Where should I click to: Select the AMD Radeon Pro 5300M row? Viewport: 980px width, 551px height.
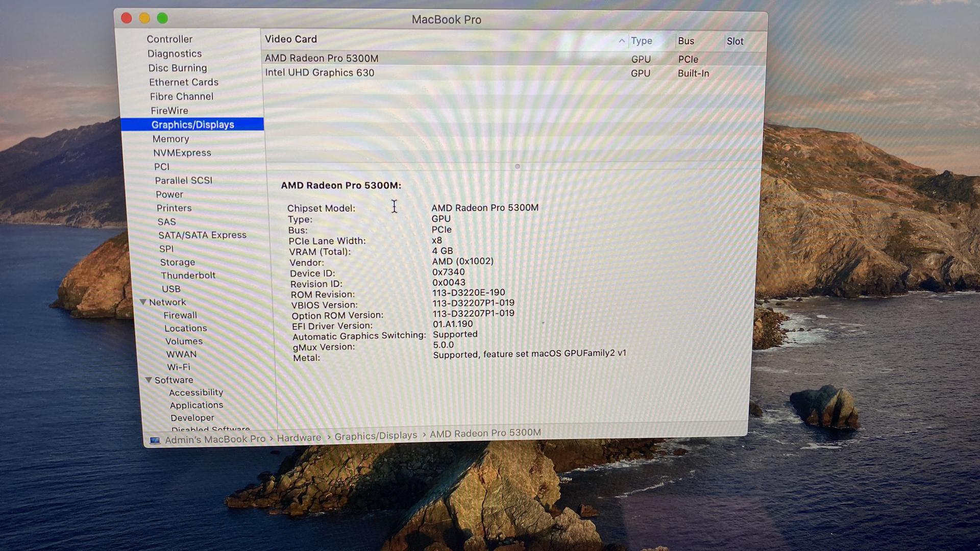[x=513, y=59]
